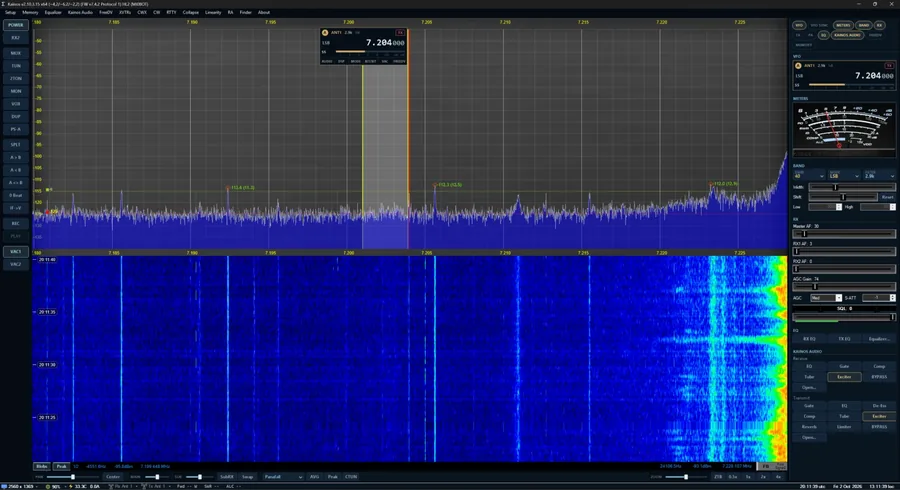Start recording with the REC button
900x490 pixels.
[x=15, y=223]
